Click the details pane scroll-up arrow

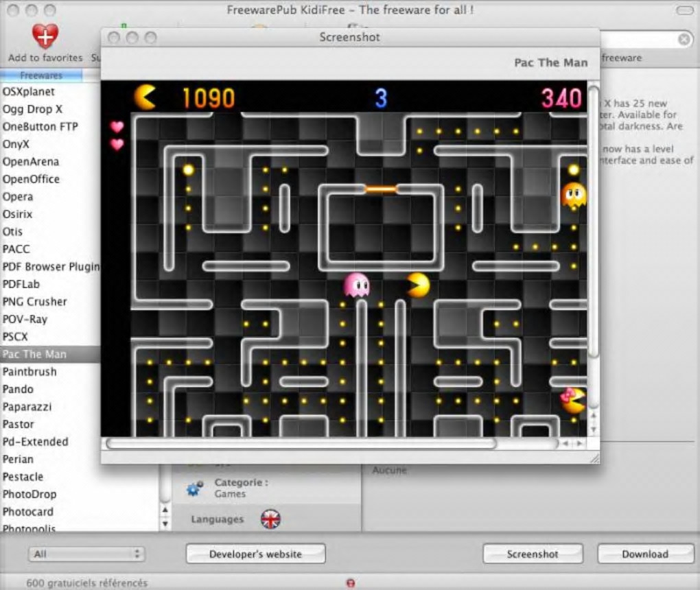[x=165, y=510]
